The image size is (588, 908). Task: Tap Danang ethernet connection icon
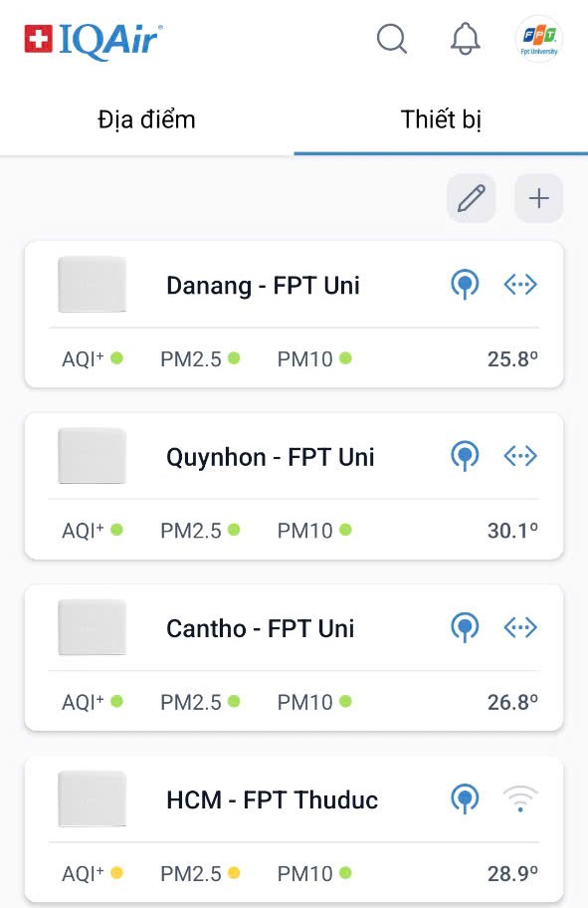tap(520, 285)
